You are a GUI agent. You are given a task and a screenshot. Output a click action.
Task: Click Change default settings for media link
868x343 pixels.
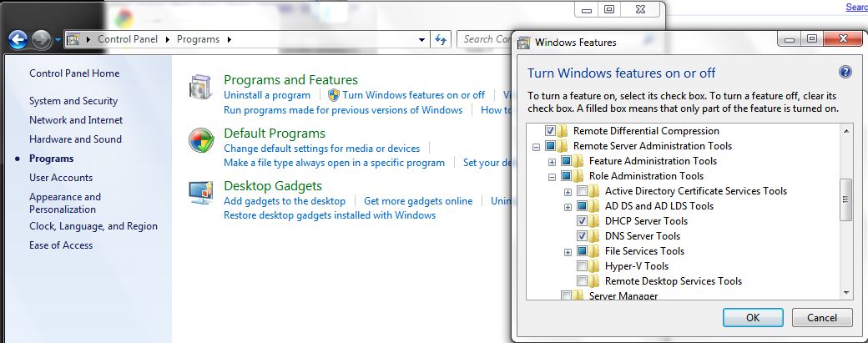[x=321, y=149]
